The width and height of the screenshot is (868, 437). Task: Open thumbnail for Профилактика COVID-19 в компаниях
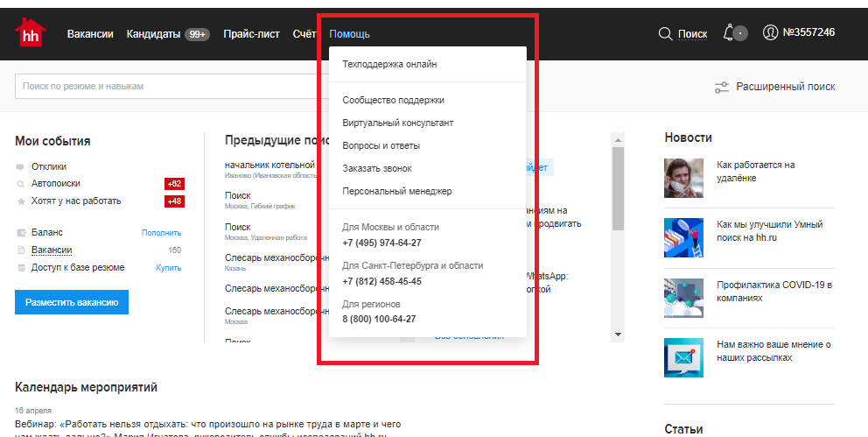(683, 298)
